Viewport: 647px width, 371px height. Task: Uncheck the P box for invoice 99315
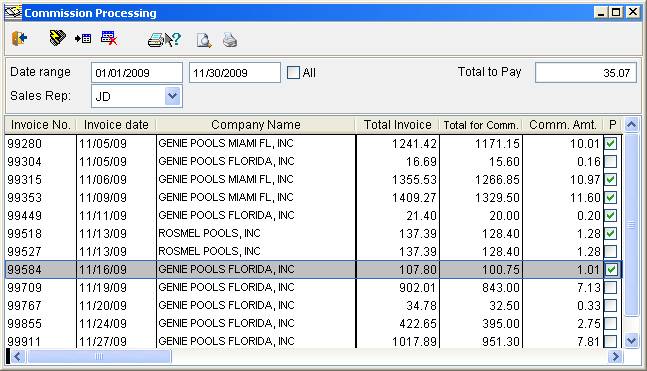point(611,180)
